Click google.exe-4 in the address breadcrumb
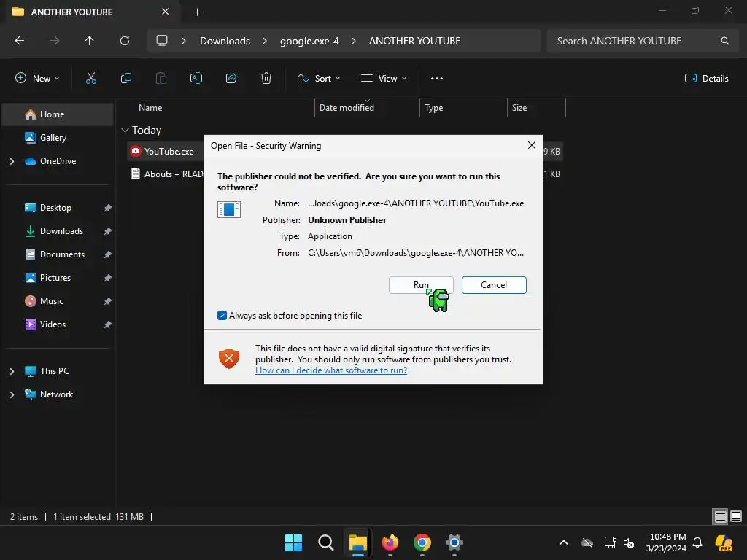 point(309,41)
